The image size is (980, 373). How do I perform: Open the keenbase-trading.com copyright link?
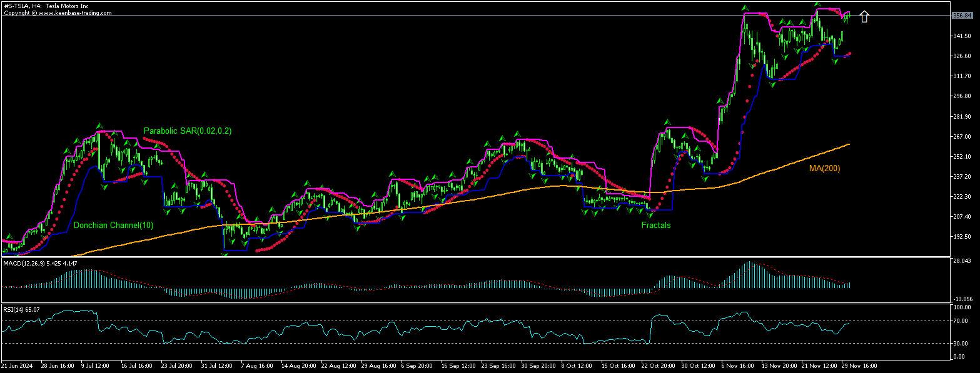(57, 12)
